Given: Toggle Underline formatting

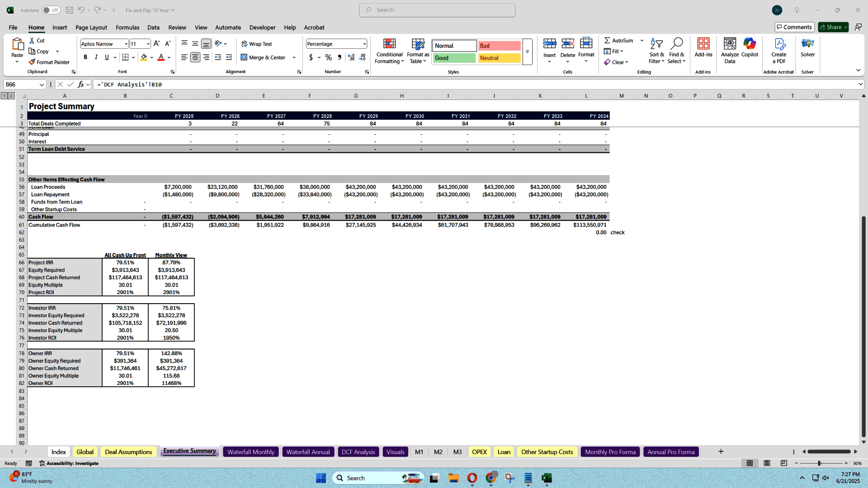Looking at the screenshot, I should pyautogui.click(x=107, y=57).
